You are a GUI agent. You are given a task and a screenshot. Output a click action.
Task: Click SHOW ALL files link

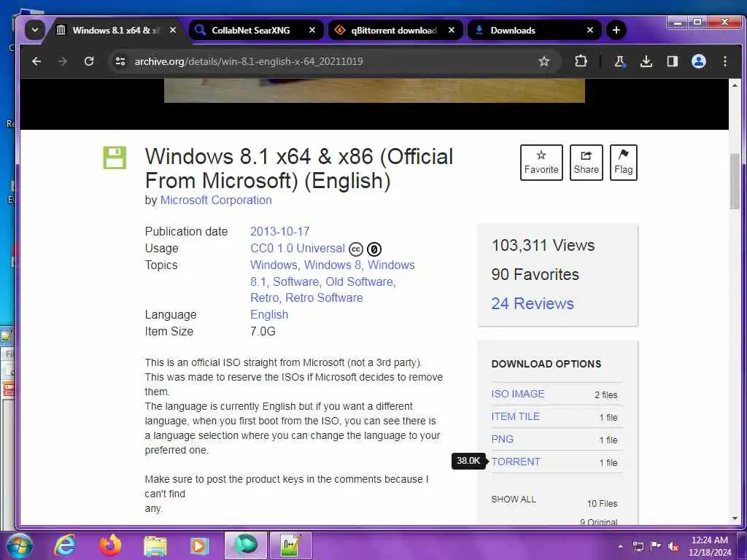514,499
